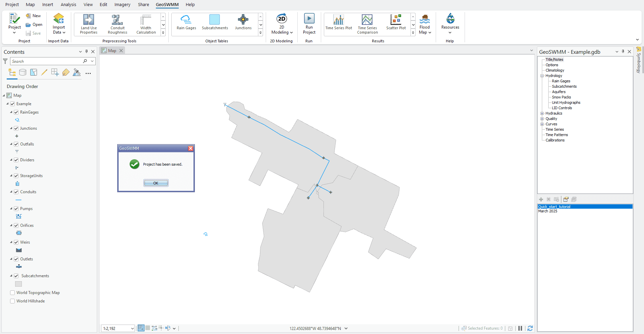644x334 pixels.
Task: Launch the Time Series Plot results tool
Action: pos(338,24)
